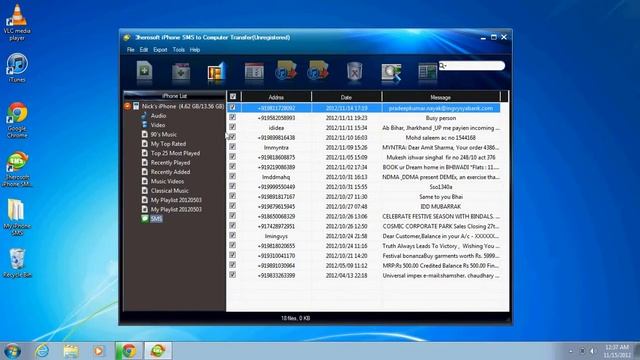Select Classical Music playlist
This screenshot has height=360, width=640.
pos(169,191)
